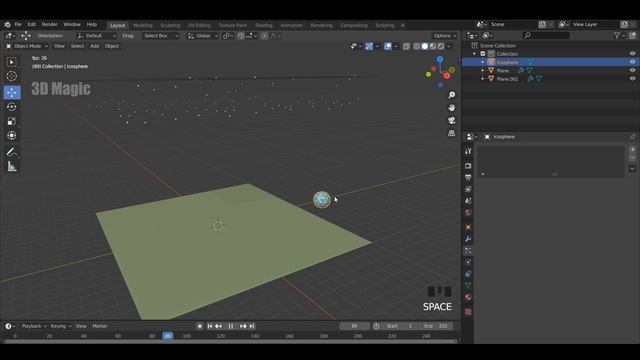Screen dimensions: 640x360
Task: Switch to wireframe viewport shading
Action: point(417,46)
